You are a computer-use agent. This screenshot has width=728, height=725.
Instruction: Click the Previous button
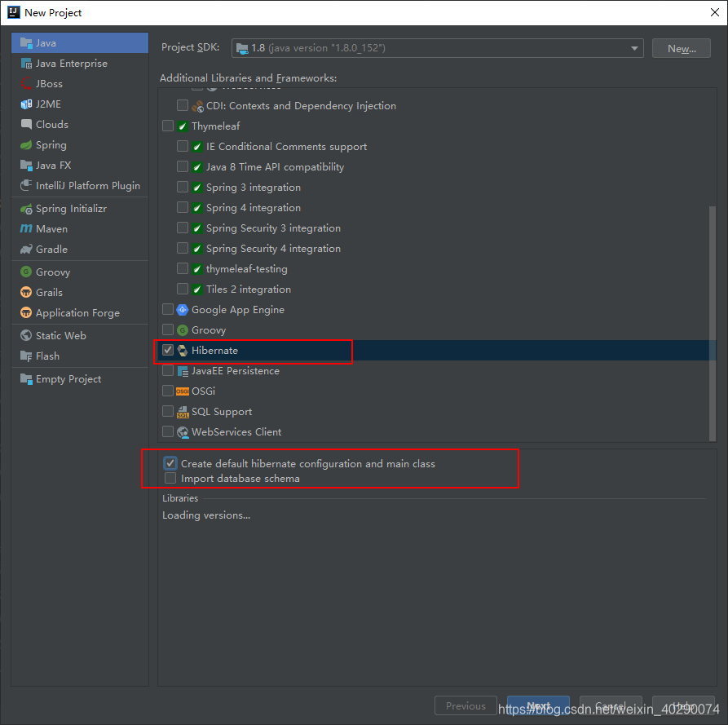[465, 705]
